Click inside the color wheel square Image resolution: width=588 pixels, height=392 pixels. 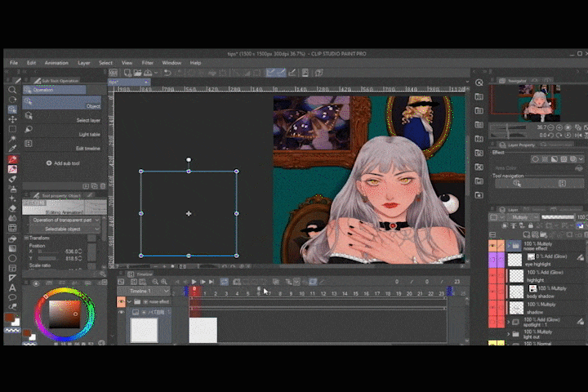click(x=64, y=314)
